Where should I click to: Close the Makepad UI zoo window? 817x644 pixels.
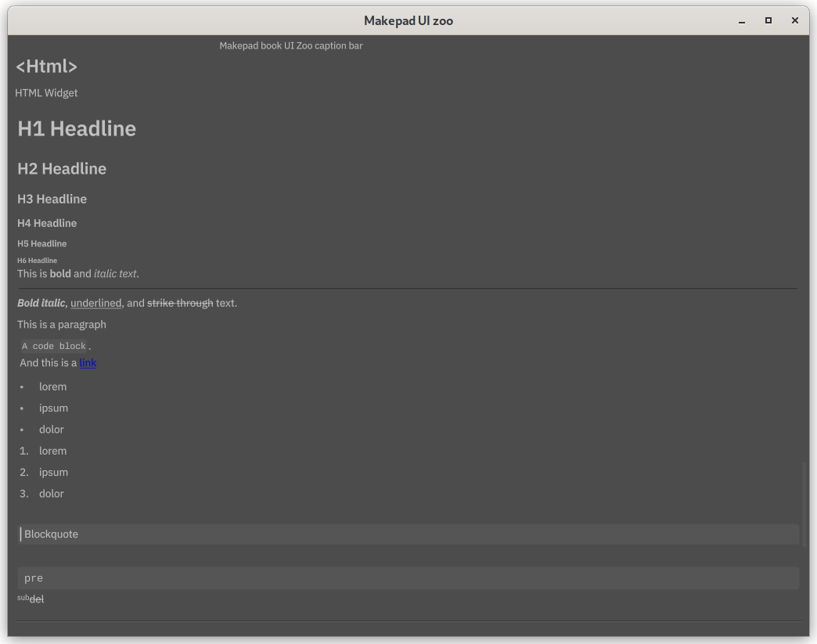click(795, 21)
